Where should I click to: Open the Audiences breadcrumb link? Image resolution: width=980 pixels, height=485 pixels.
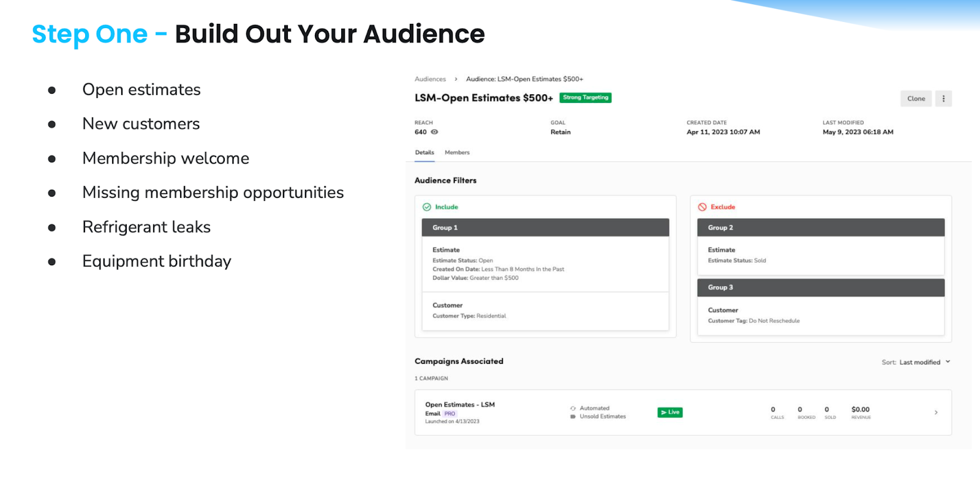point(430,78)
